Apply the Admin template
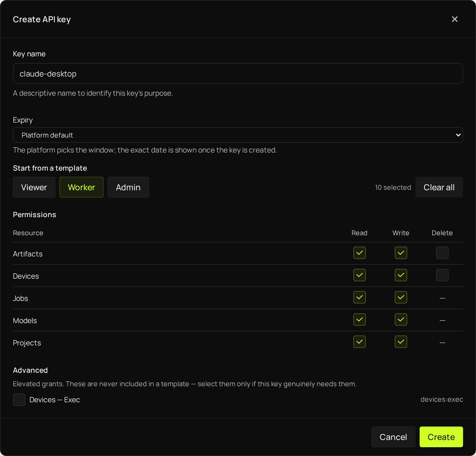The image size is (476, 456). point(128,187)
